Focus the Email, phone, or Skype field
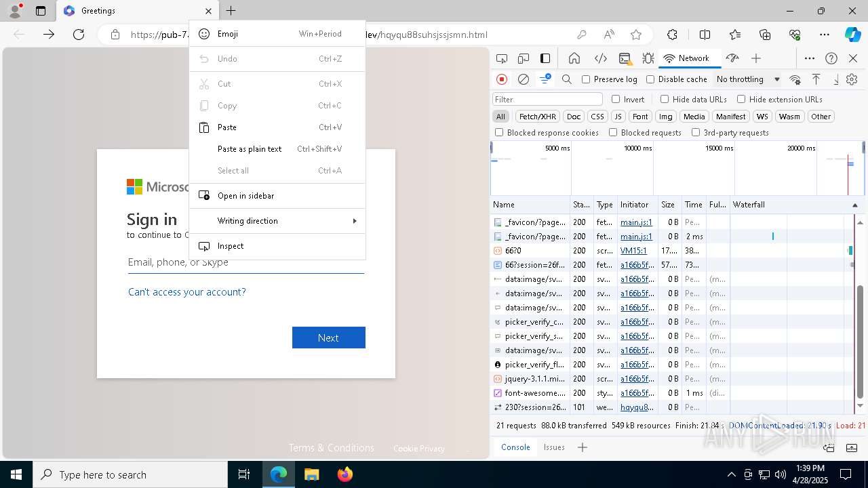 click(x=245, y=262)
